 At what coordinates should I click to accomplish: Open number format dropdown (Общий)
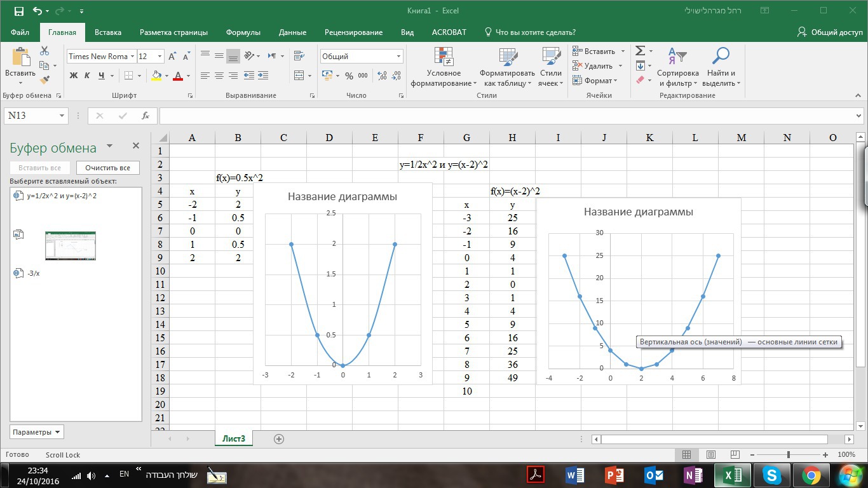[x=399, y=56]
